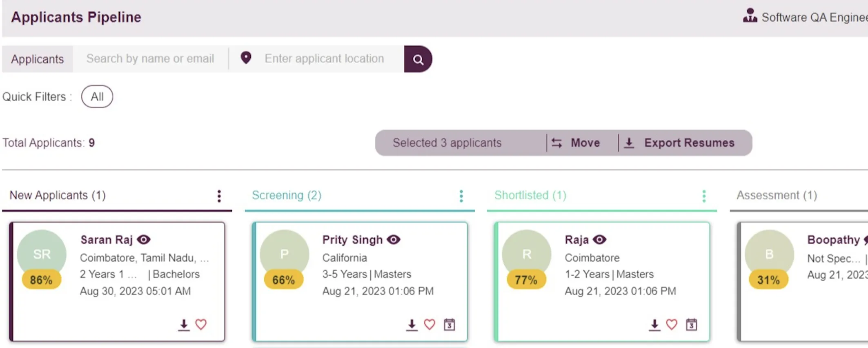Screen dimensions: 868x348
Task: Click the R avatar on Raja's card
Action: coord(527,254)
